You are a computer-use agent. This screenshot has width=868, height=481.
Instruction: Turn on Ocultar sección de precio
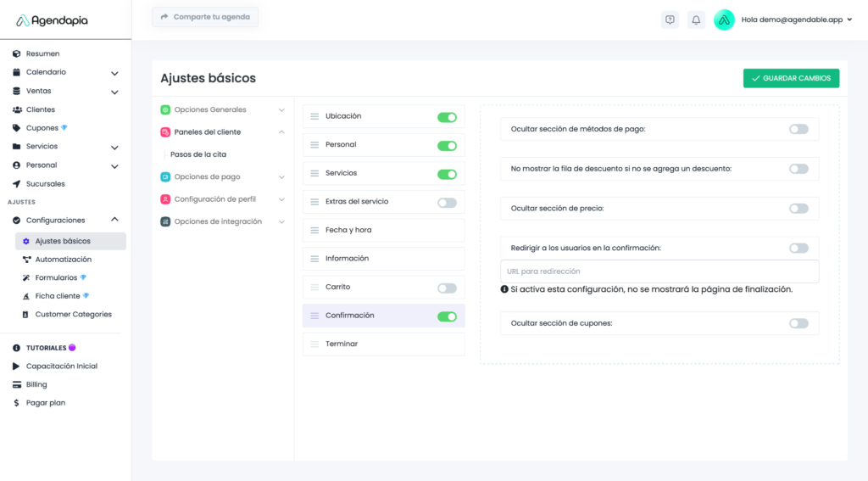798,209
